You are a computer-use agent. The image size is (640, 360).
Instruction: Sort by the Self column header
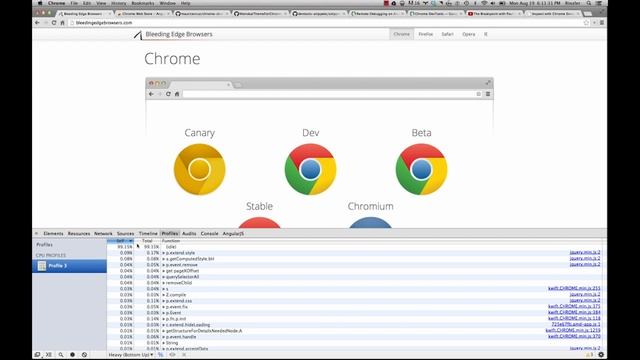tap(120, 241)
